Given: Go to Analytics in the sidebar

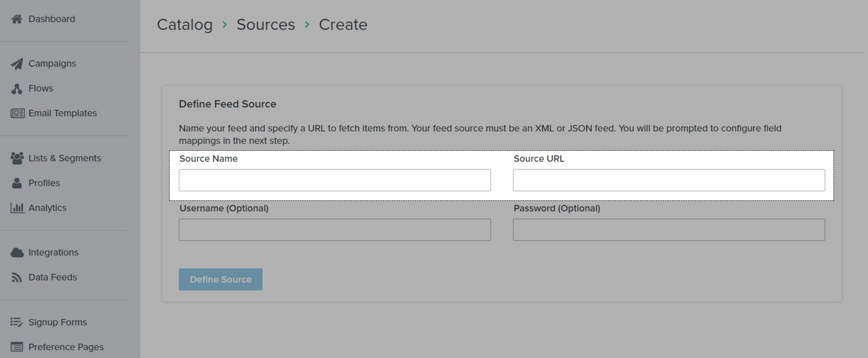Looking at the screenshot, I should point(47,208).
